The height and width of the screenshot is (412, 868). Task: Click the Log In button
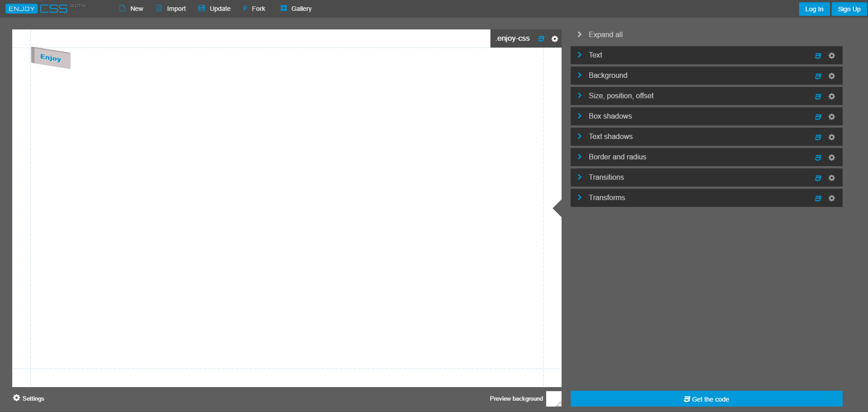(814, 9)
